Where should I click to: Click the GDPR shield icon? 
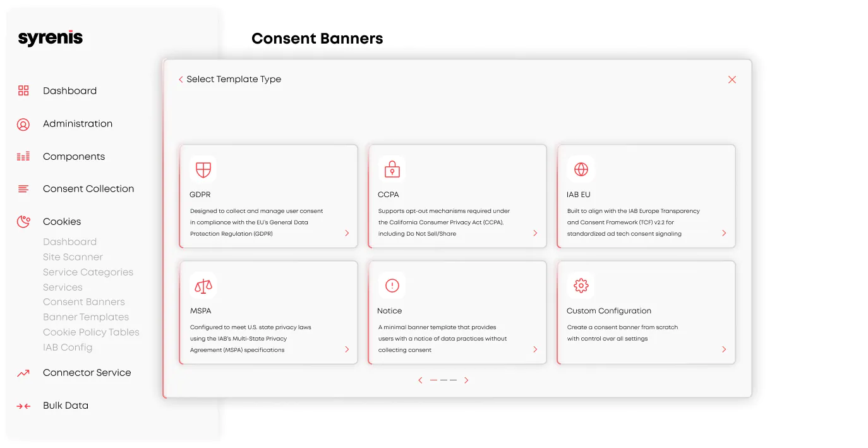coord(203,169)
